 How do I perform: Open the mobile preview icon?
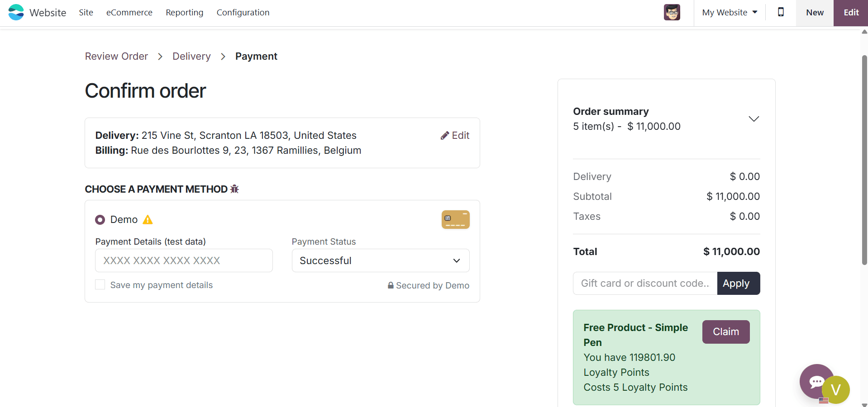tap(780, 12)
